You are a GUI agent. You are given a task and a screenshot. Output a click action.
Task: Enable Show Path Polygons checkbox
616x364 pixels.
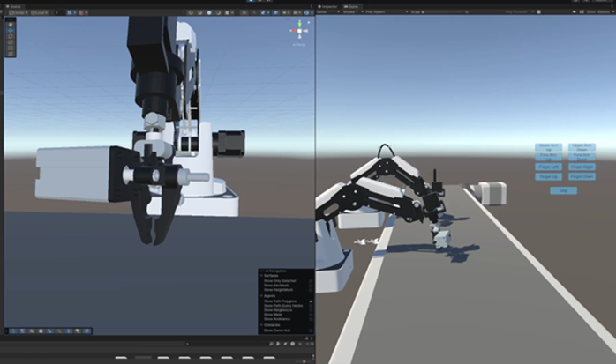click(x=310, y=301)
